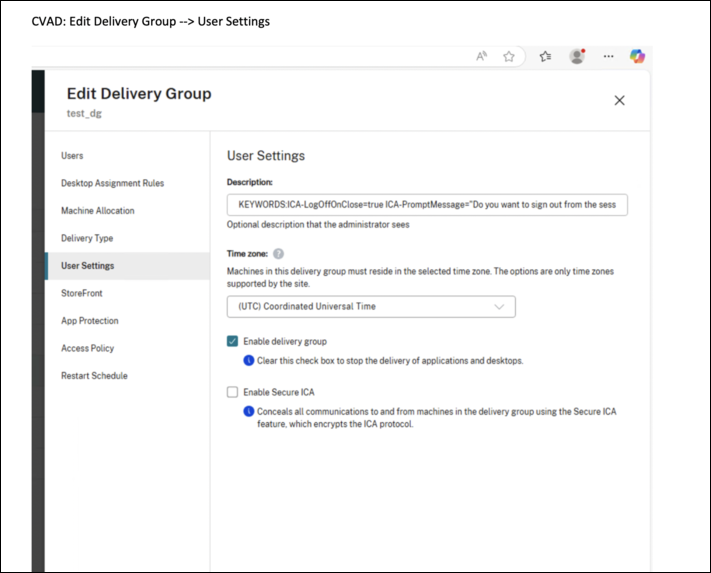Close the Edit Delivery Group dialog
This screenshot has width=711, height=573.
619,100
